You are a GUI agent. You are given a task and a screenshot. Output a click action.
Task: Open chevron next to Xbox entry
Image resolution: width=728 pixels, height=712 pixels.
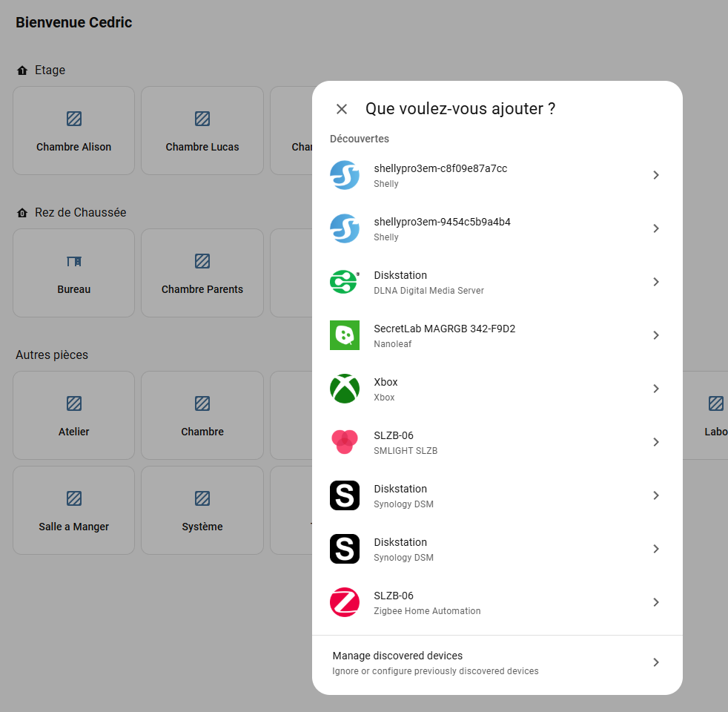pyautogui.click(x=655, y=389)
